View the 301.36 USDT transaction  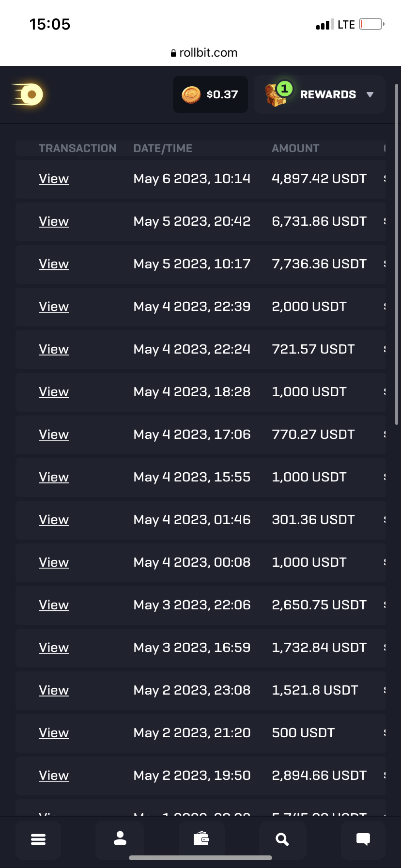pos(54,520)
